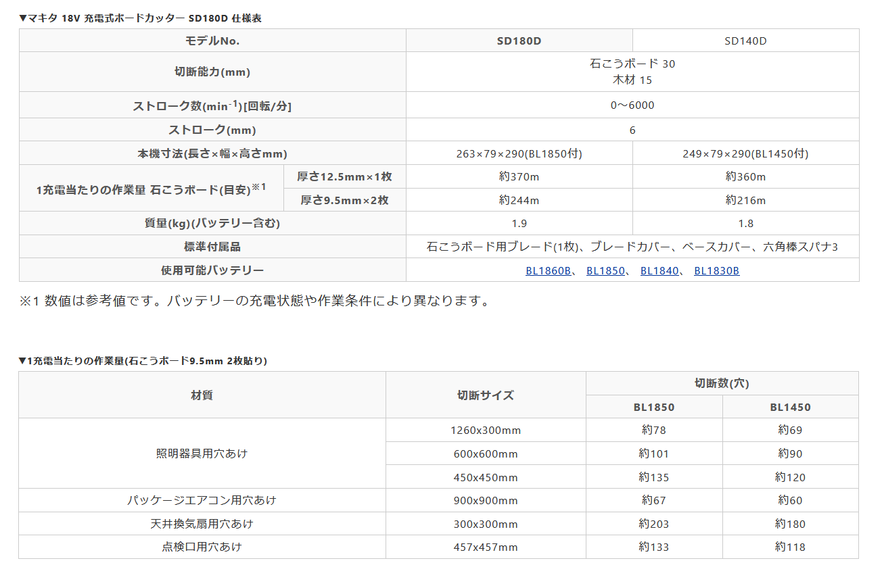
Task: Click the 標準付属品 row label
Action: (x=212, y=247)
